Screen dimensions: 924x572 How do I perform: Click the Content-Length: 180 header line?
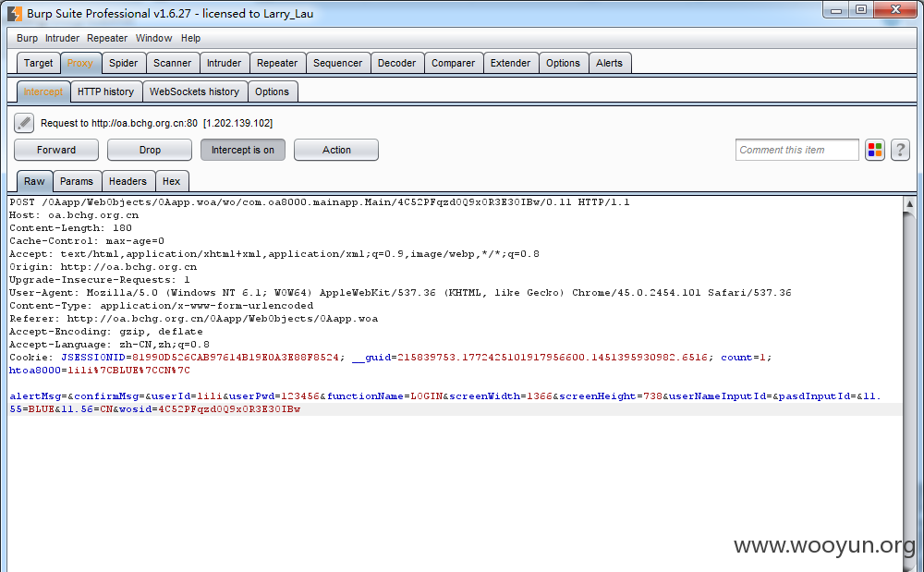(70, 228)
